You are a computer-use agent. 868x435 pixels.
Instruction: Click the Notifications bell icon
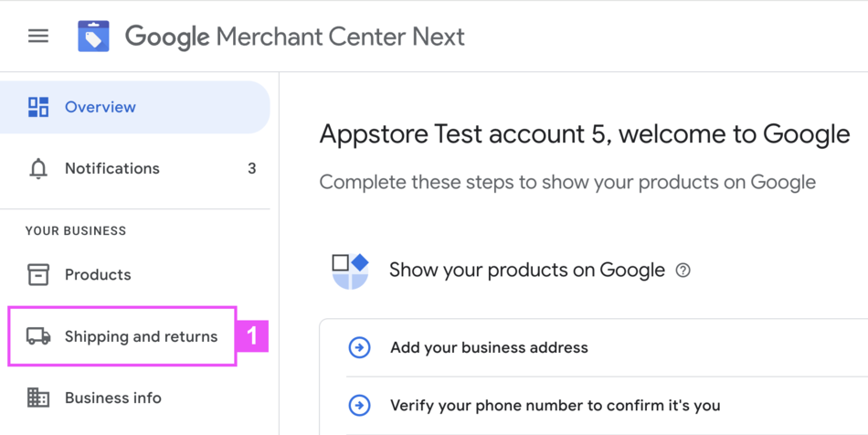click(x=38, y=169)
